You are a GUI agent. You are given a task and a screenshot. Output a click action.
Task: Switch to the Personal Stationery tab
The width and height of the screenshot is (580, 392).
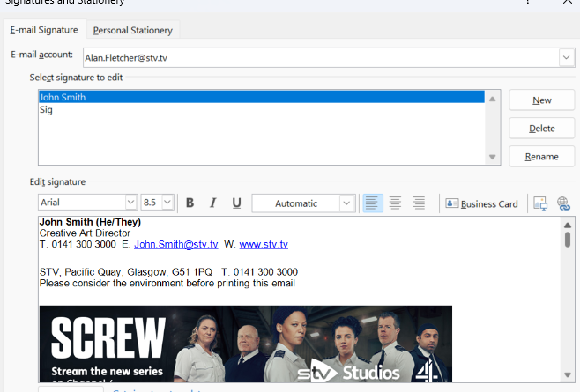(x=133, y=30)
